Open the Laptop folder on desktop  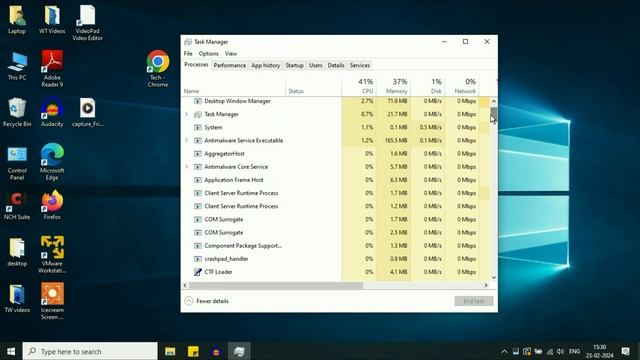[17, 20]
